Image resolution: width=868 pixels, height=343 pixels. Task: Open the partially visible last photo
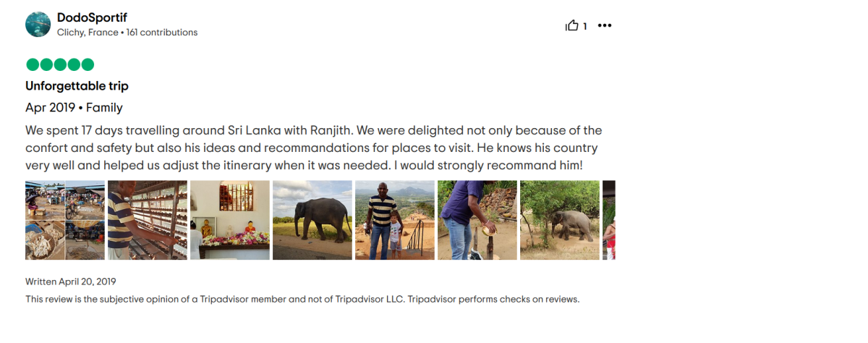(x=609, y=220)
